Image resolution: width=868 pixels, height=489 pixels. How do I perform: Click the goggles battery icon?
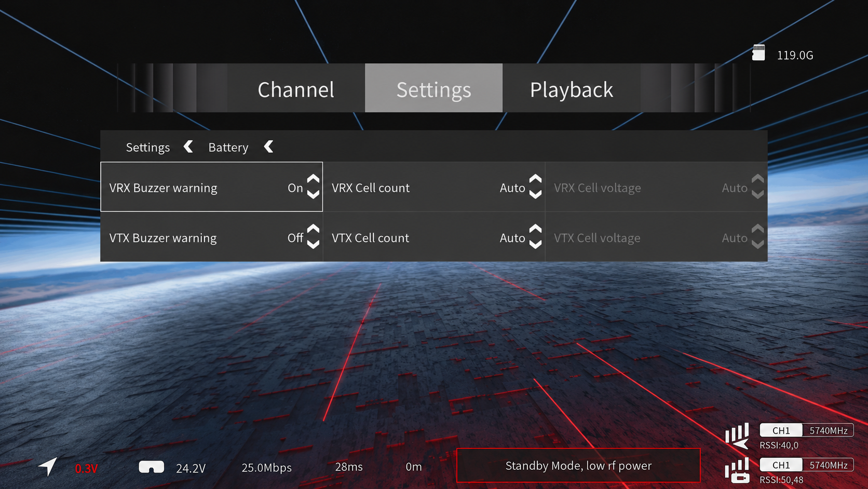(x=151, y=467)
